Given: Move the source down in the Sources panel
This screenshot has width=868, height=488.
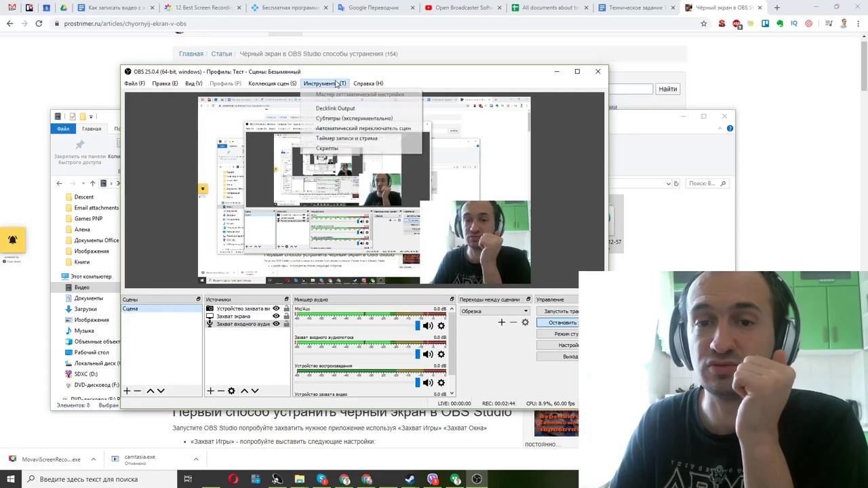Looking at the screenshot, I should 255,391.
